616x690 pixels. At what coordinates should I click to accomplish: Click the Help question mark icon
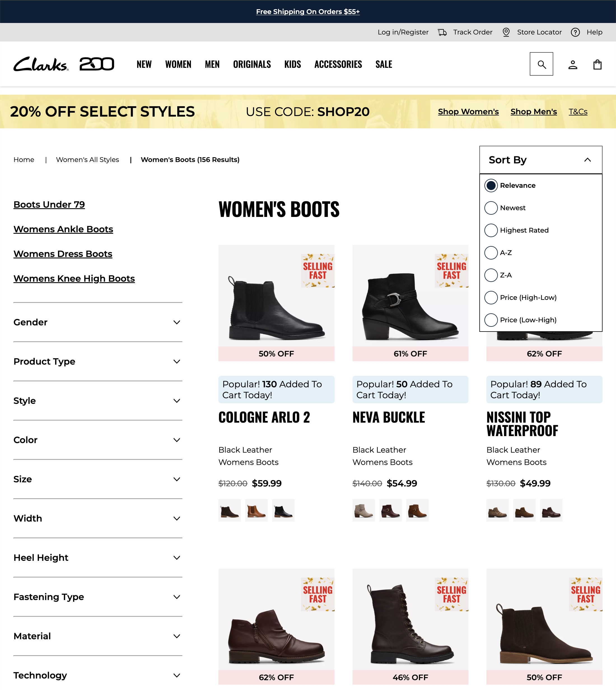tap(575, 32)
